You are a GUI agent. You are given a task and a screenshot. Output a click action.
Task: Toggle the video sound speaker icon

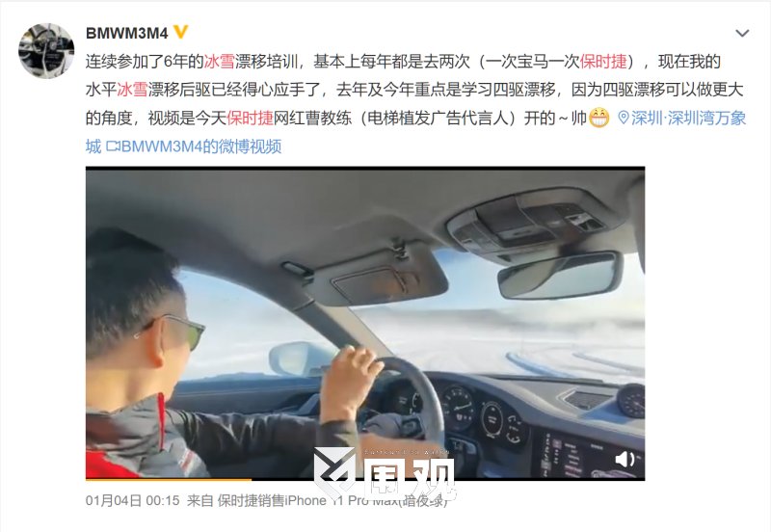tap(625, 460)
